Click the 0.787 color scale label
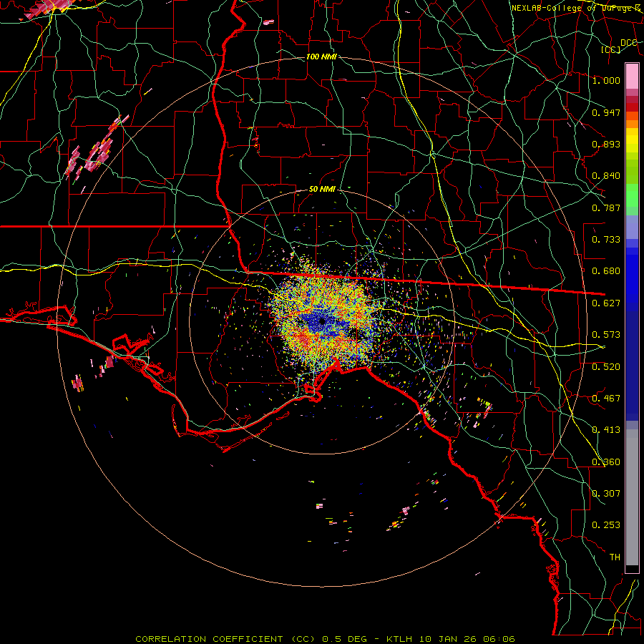Viewport: 644px width, 644px height. (x=606, y=208)
